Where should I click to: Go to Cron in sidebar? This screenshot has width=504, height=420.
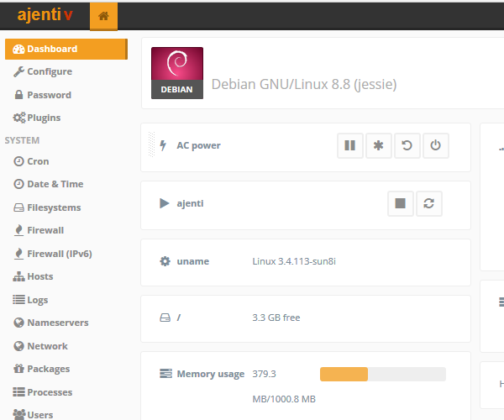[x=31, y=161]
